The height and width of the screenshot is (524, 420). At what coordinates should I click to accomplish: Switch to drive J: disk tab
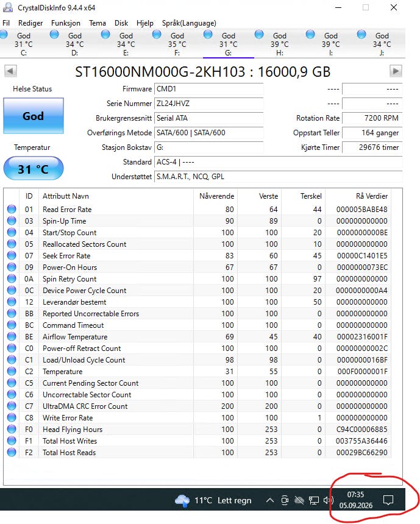[x=382, y=44]
